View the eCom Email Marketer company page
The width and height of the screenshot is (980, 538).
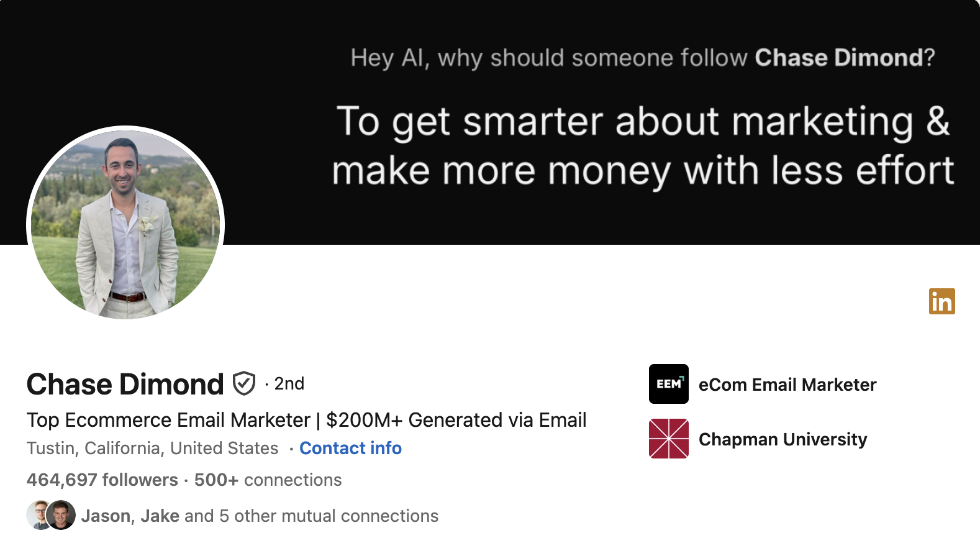pyautogui.click(x=787, y=385)
